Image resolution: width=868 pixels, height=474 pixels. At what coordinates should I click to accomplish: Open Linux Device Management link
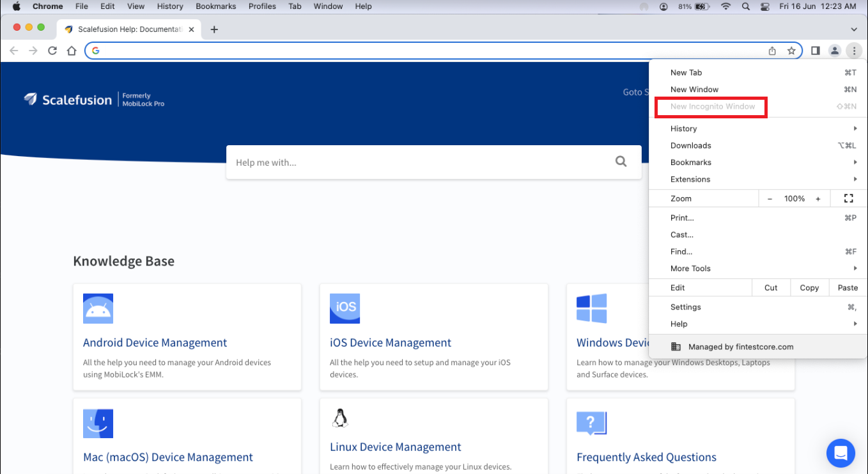pyautogui.click(x=396, y=447)
